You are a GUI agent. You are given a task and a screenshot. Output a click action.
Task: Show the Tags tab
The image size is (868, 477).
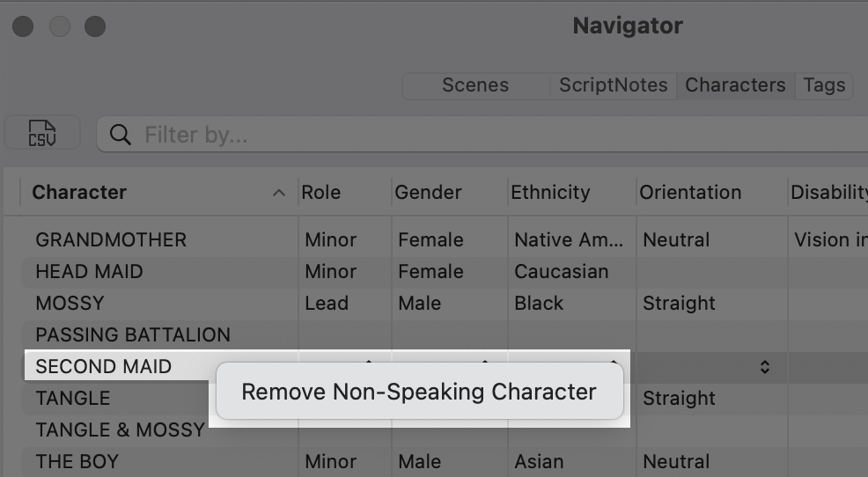(824, 85)
